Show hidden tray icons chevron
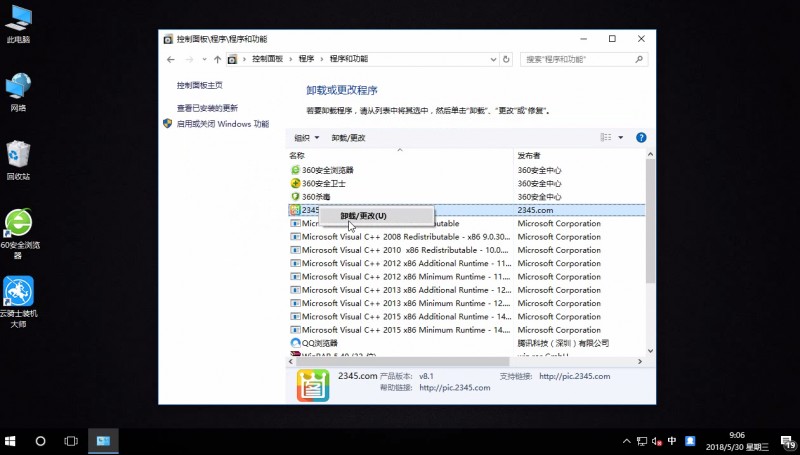800x455 pixels. click(x=627, y=442)
